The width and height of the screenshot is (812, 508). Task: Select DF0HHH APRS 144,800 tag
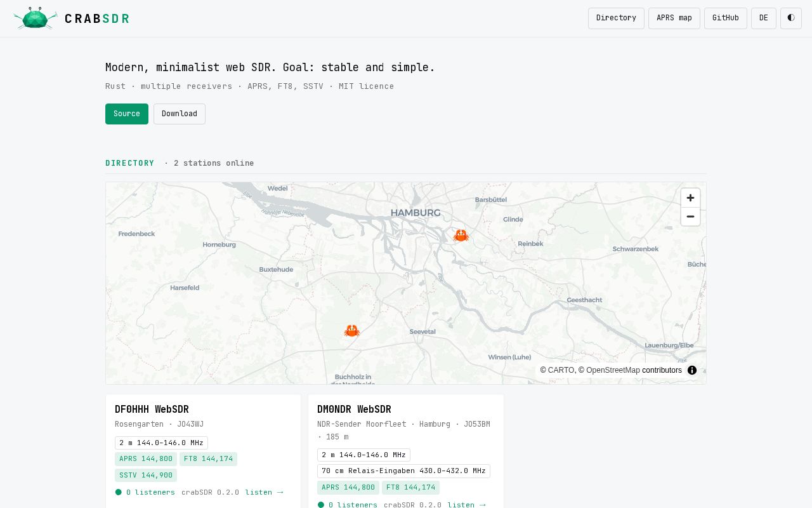tap(146, 458)
